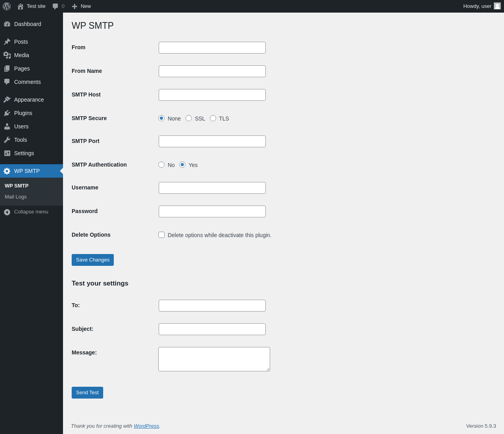Open Howdy, user account menu
Image resolution: width=504 pixels, height=434 pixels.
pos(482,6)
